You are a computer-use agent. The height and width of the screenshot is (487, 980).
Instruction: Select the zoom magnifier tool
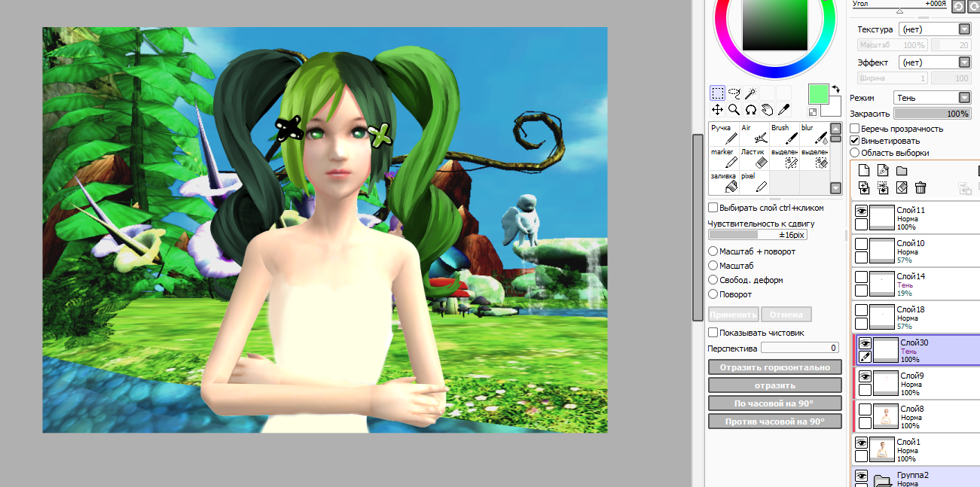pyautogui.click(x=734, y=110)
